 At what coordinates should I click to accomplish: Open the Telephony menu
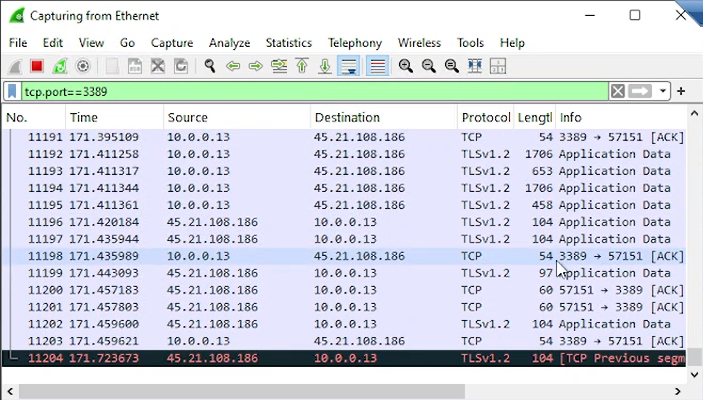355,43
